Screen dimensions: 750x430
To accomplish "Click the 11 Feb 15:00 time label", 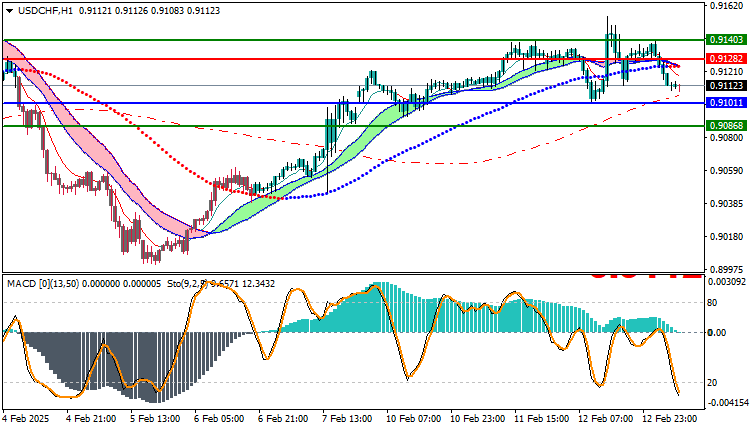I will pyautogui.click(x=542, y=419).
